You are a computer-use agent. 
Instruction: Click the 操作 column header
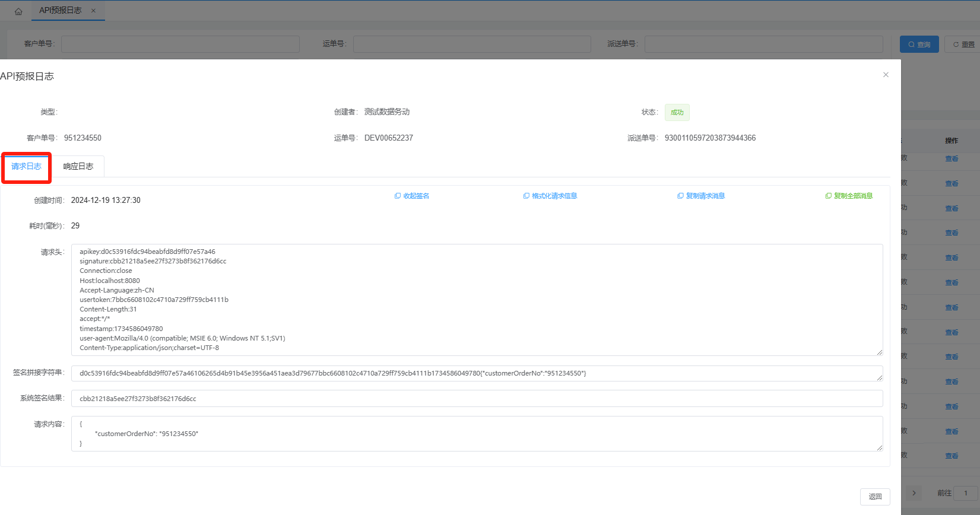pyautogui.click(x=952, y=141)
